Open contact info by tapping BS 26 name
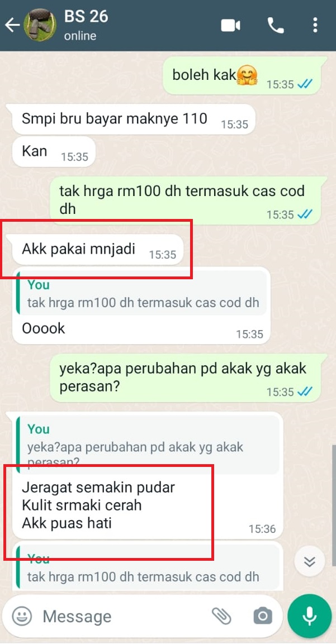336x644 pixels. pos(86,16)
